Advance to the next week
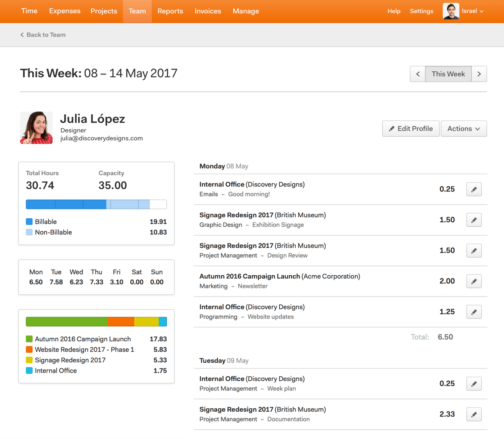The image size is (504, 439). point(479,74)
